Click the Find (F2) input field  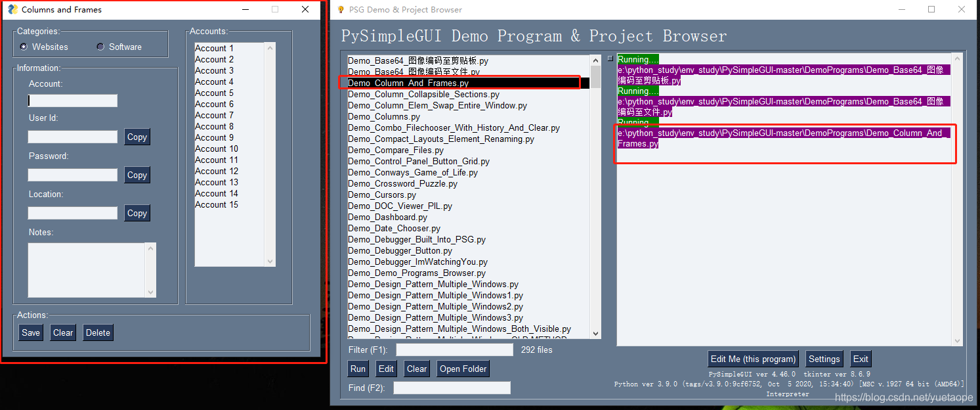point(452,388)
